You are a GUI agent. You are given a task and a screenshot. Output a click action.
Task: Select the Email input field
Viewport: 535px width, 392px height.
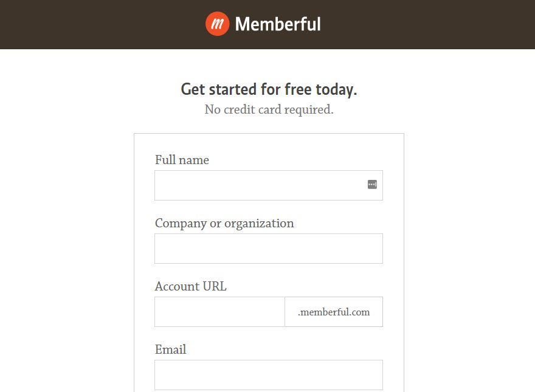pos(269,374)
